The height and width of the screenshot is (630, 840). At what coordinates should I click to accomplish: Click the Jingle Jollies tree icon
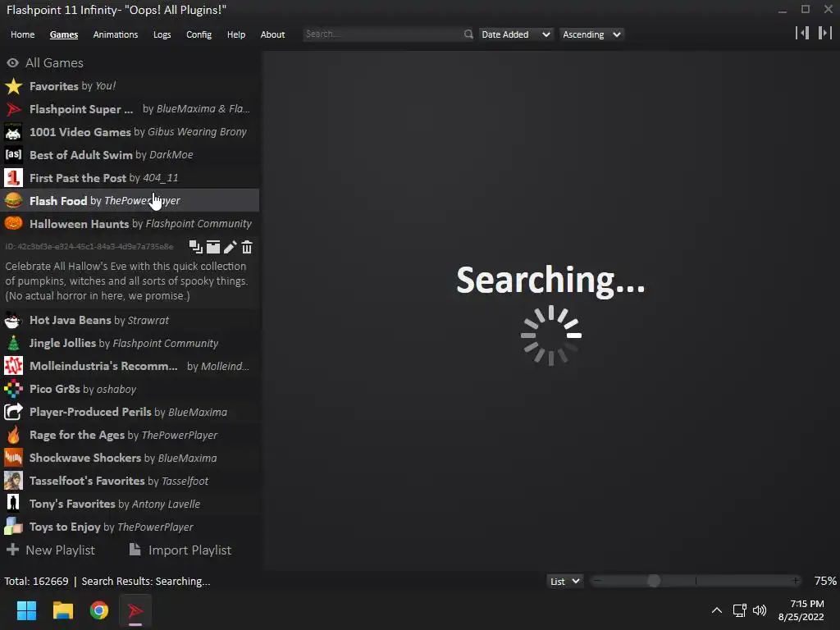pyautogui.click(x=13, y=344)
